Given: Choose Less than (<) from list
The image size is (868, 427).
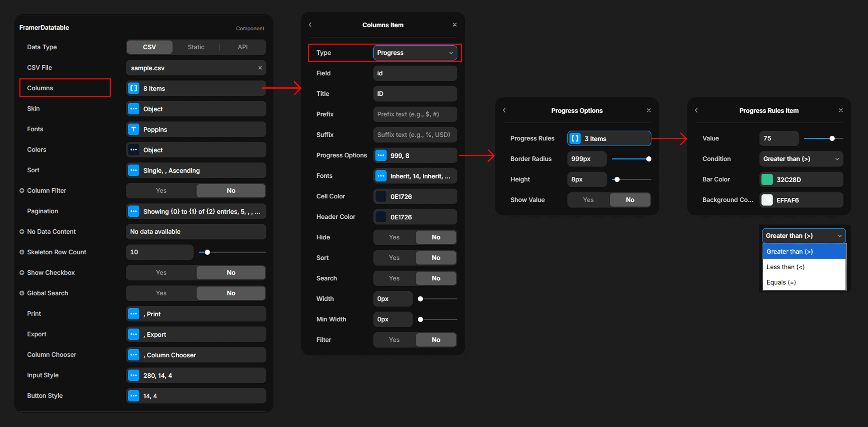Looking at the screenshot, I should [x=785, y=267].
